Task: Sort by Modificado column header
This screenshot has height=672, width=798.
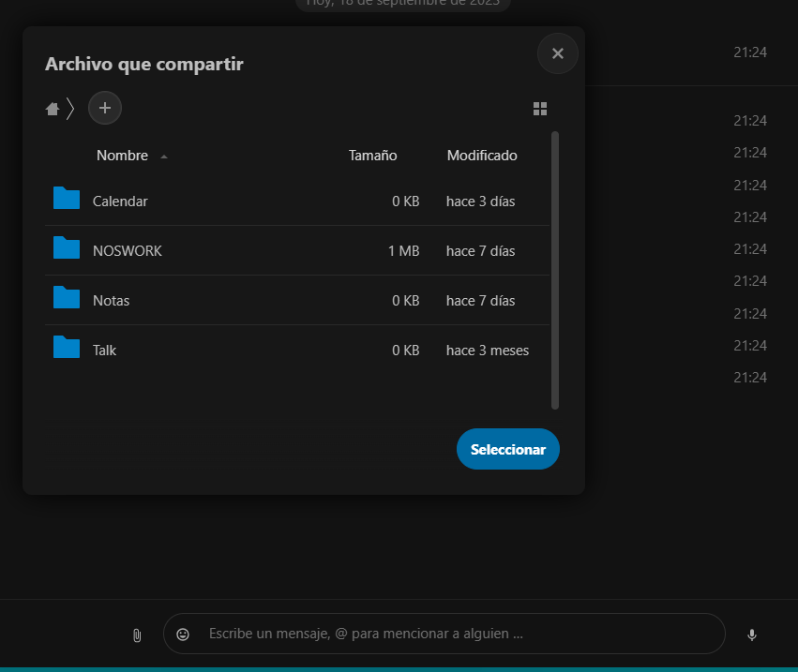Action: [482, 156]
